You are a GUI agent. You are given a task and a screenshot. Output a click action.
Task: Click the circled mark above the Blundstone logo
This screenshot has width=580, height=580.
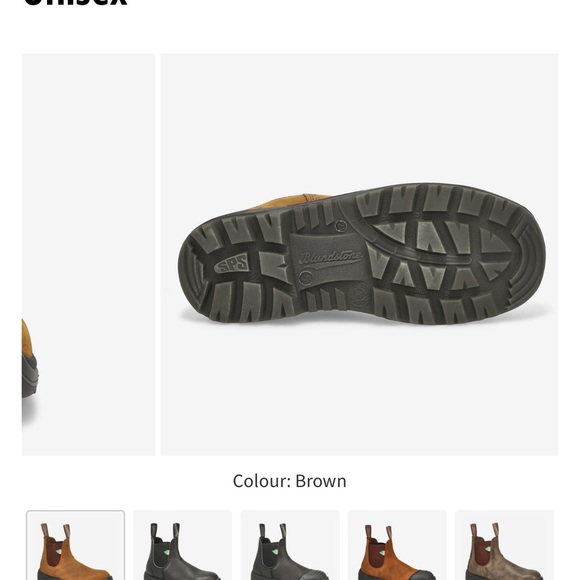(341, 225)
